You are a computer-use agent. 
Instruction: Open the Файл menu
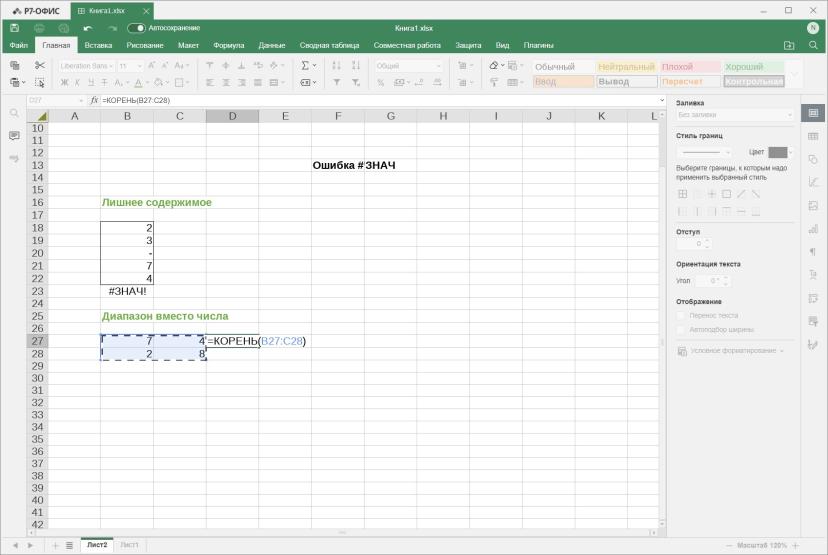pos(18,45)
